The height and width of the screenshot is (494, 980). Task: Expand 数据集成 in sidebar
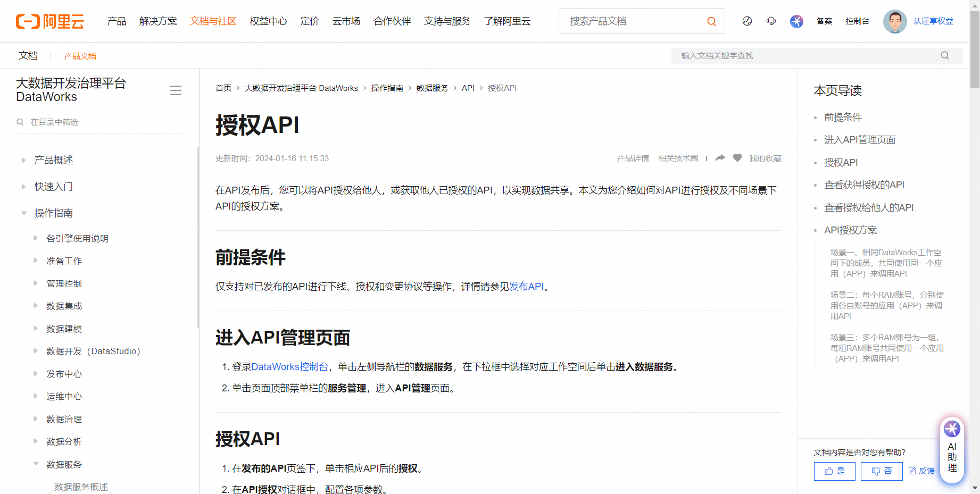point(36,306)
